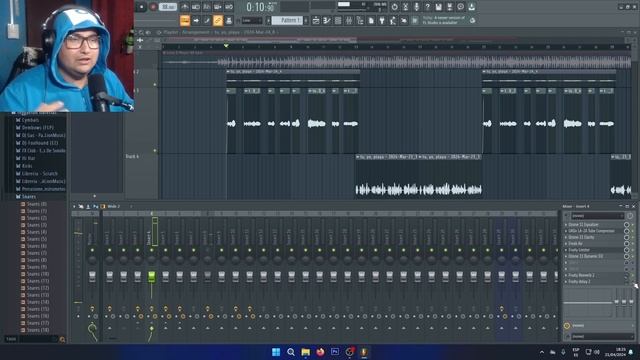Open Ozone 11 Equalizer effect slot

tap(584, 224)
